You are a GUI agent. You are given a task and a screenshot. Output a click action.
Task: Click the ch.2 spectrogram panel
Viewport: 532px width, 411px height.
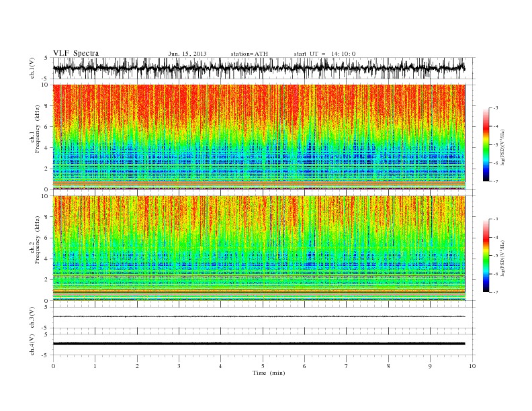click(x=259, y=248)
